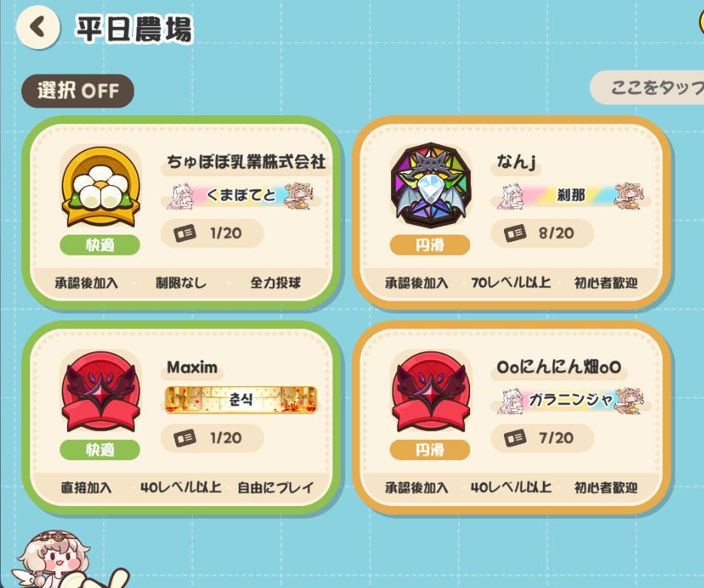The width and height of the screenshot is (704, 588).
Task: Toggle the 選択 OFF switch
Action: point(77,91)
